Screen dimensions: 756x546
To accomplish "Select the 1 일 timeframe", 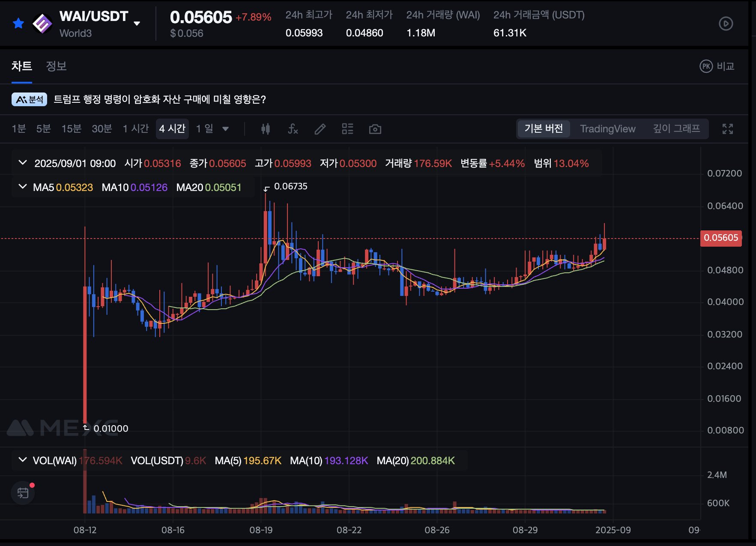I will tap(205, 129).
